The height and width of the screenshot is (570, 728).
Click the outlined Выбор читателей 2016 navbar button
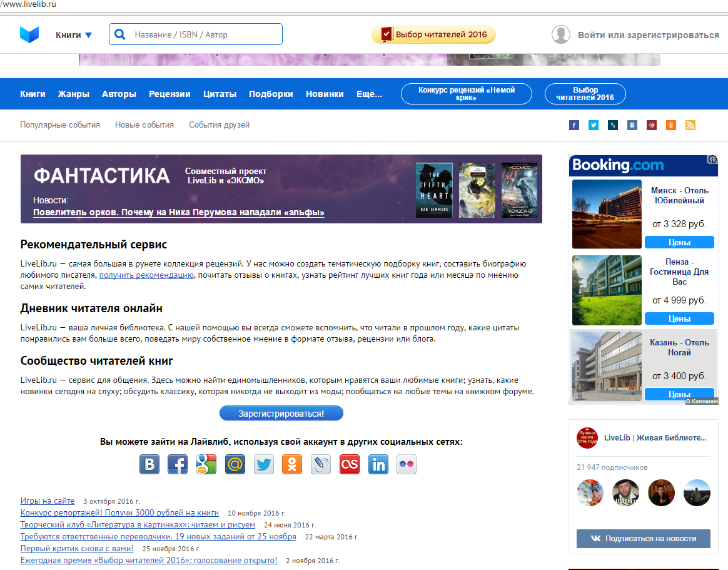[585, 94]
